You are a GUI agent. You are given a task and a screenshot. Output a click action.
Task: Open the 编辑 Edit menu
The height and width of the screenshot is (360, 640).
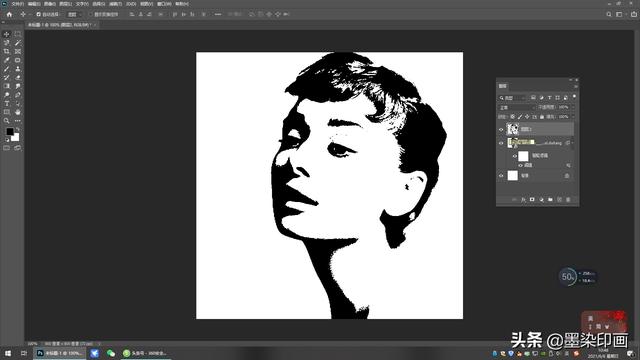(34, 4)
